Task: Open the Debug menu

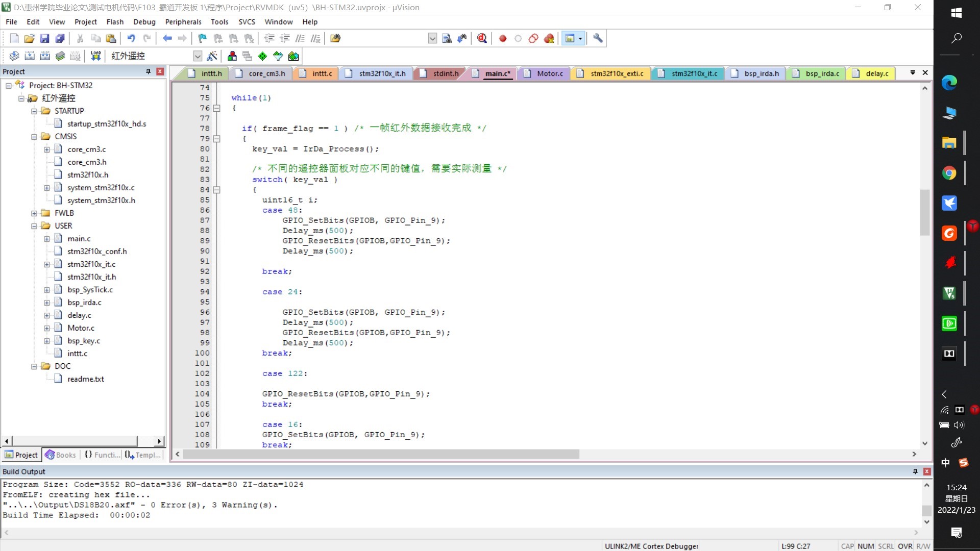Action: 144,22
